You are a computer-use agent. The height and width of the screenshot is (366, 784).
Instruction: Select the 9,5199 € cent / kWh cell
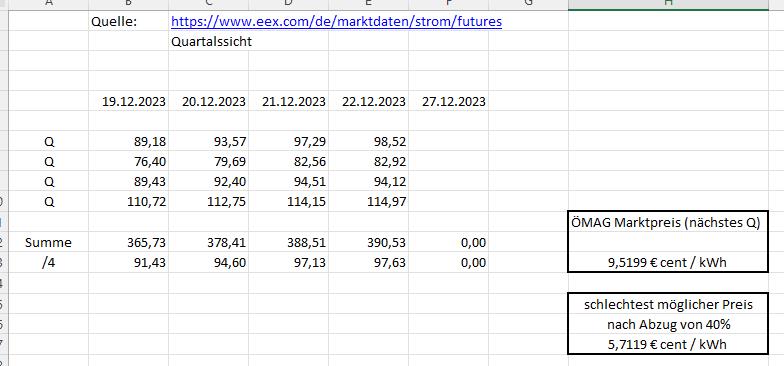[x=668, y=263]
